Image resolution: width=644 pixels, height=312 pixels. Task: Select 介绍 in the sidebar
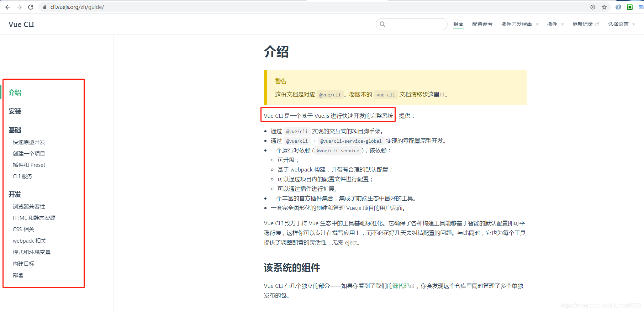tap(15, 92)
